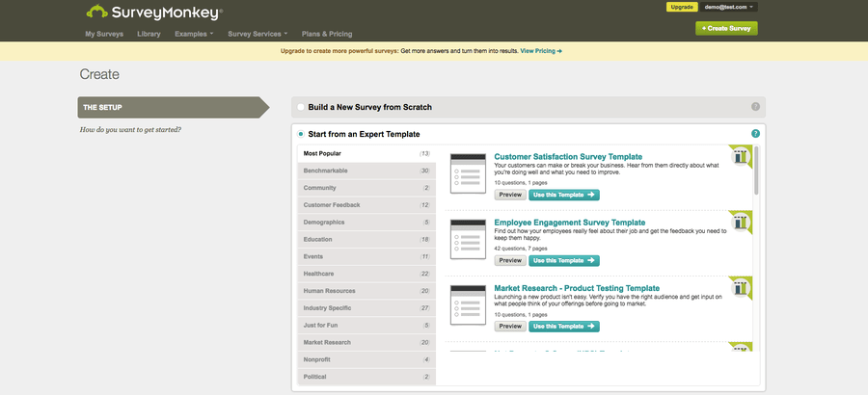Screen dimensions: 868x395
Task: Select the Education category
Action: (x=366, y=240)
